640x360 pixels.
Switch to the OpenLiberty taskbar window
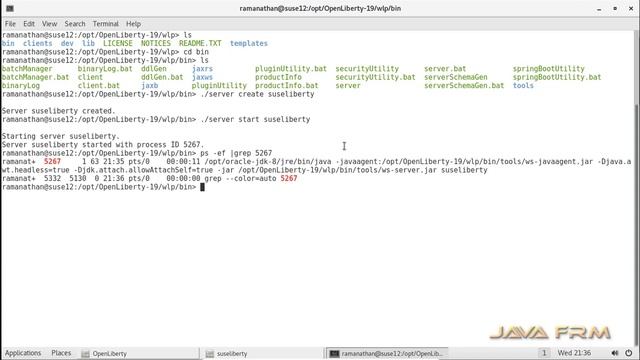(139, 353)
